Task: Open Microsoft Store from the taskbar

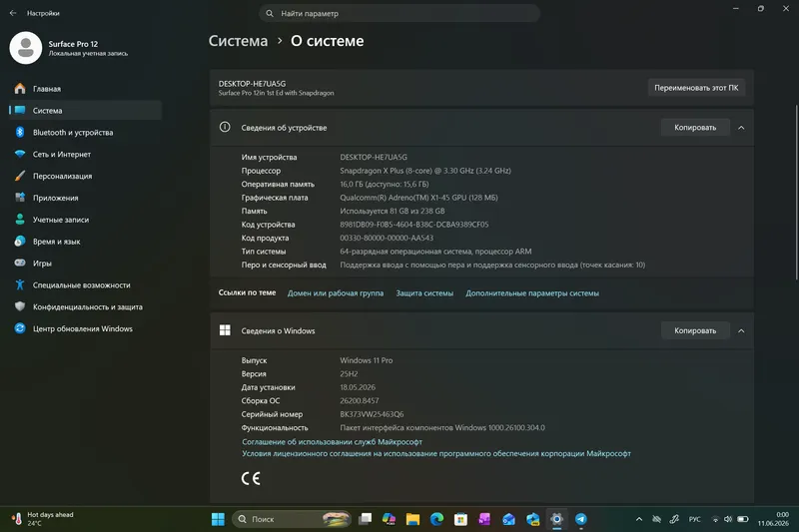Action: [x=460, y=519]
